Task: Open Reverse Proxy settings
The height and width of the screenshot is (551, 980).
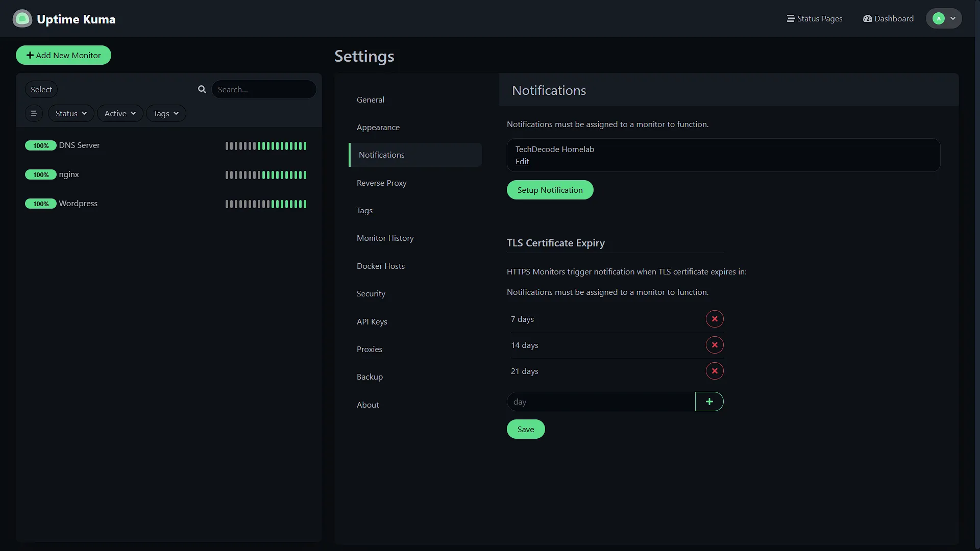Action: click(415, 183)
